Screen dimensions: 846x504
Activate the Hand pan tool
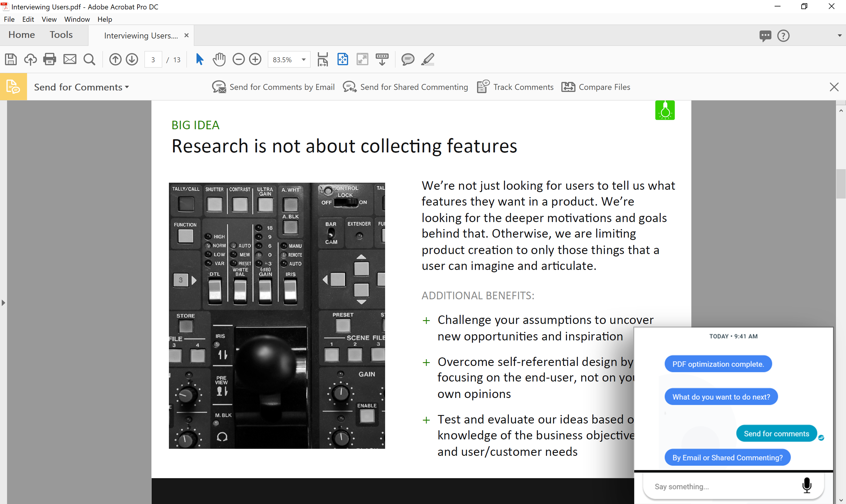tap(219, 59)
